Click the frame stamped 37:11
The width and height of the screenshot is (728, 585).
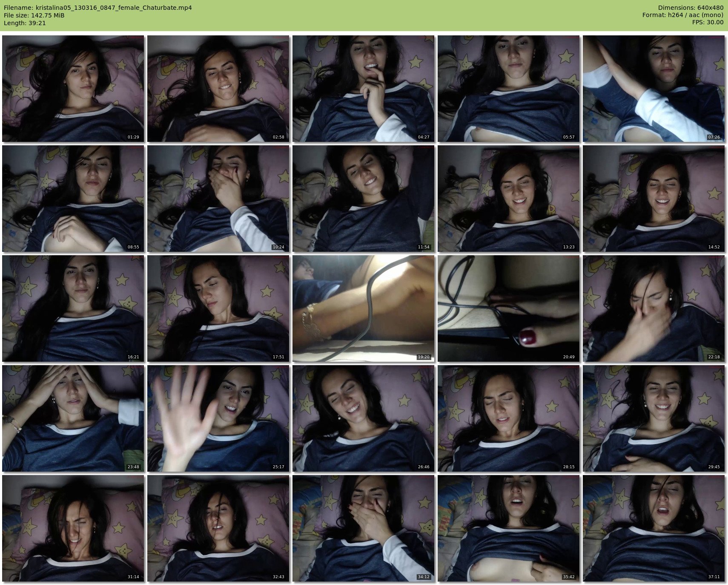tap(653, 528)
